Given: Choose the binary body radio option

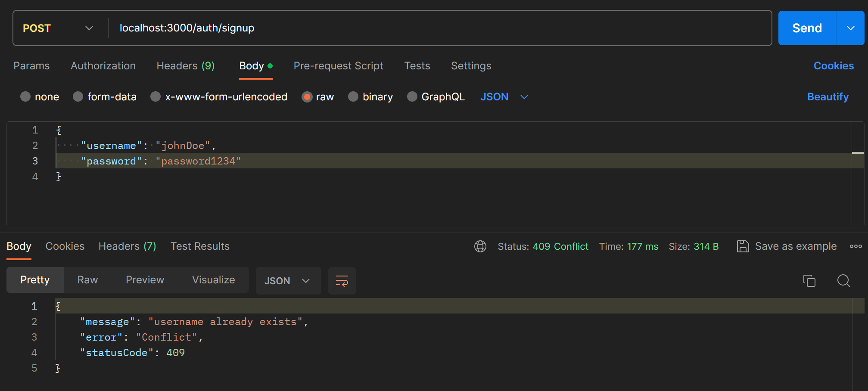Looking at the screenshot, I should point(353,96).
